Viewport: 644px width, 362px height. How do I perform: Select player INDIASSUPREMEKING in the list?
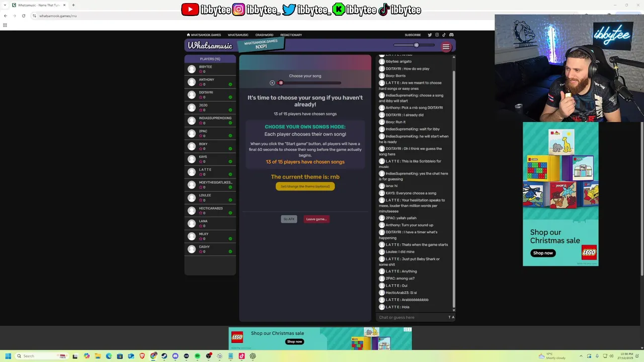pos(210,121)
